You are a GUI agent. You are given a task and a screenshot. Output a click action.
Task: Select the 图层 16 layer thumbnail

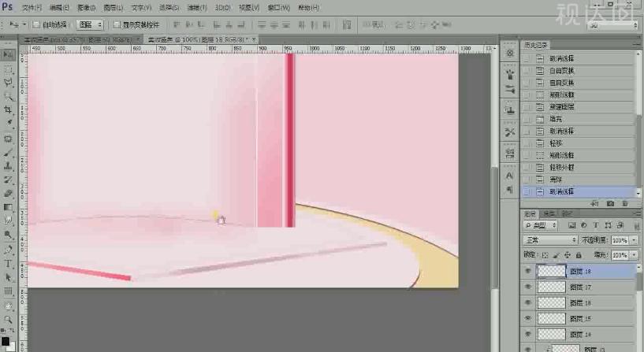coord(551,303)
